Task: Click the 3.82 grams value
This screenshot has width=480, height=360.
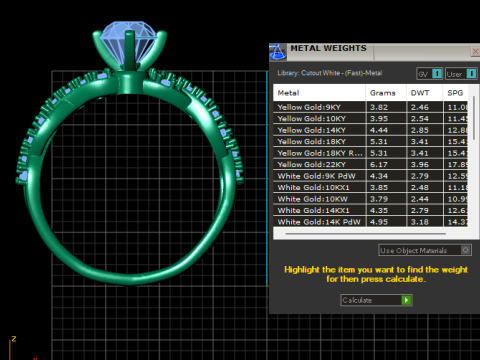Action: click(x=379, y=107)
